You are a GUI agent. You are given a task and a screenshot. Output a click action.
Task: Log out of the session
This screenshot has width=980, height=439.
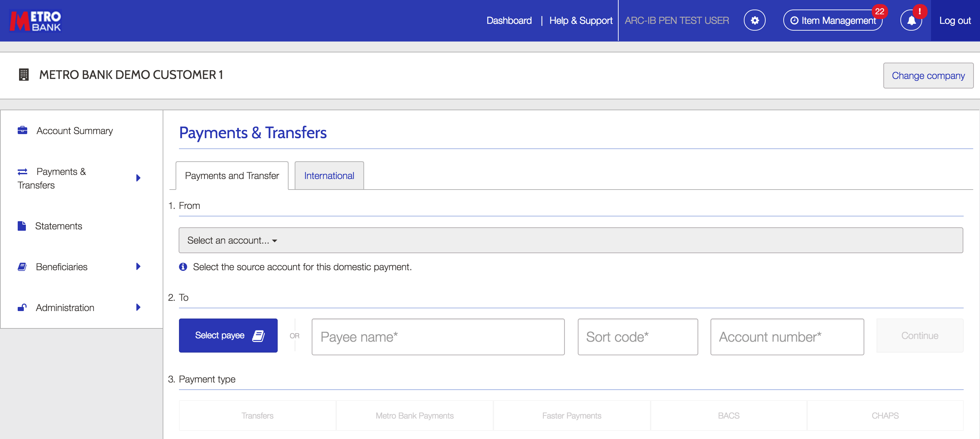(x=954, y=20)
